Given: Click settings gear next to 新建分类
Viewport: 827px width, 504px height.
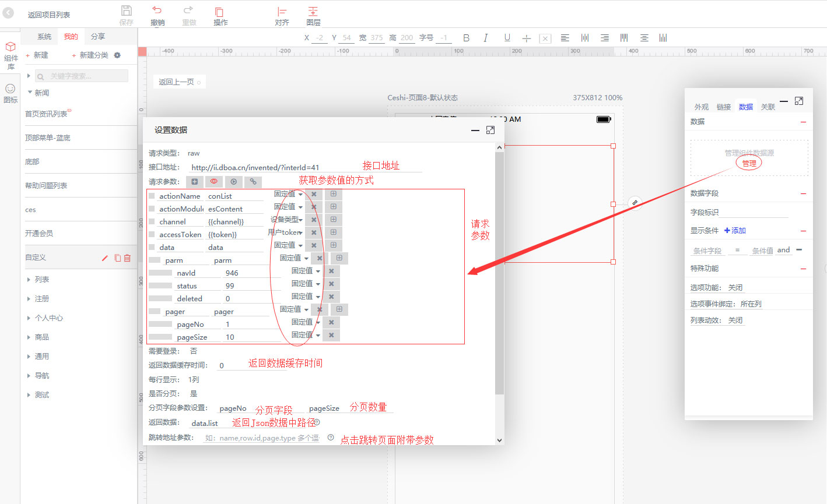Looking at the screenshot, I should pyautogui.click(x=117, y=55).
